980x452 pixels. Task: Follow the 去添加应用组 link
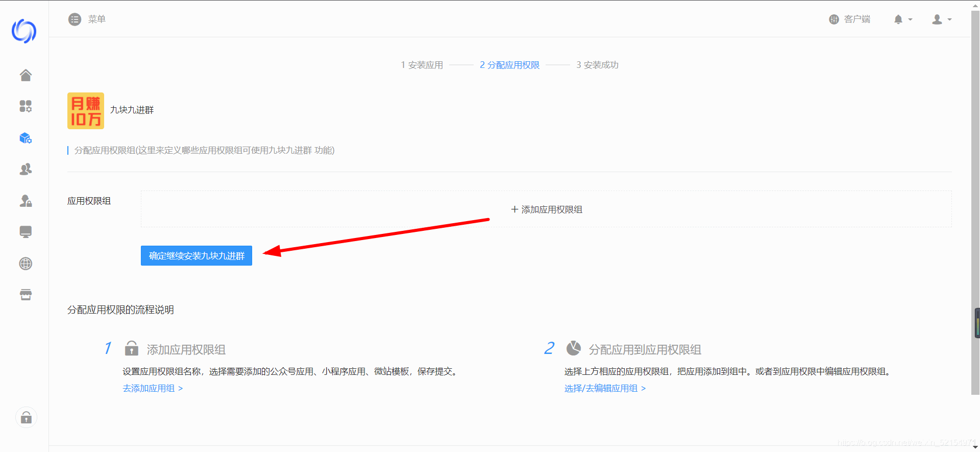[x=153, y=388]
